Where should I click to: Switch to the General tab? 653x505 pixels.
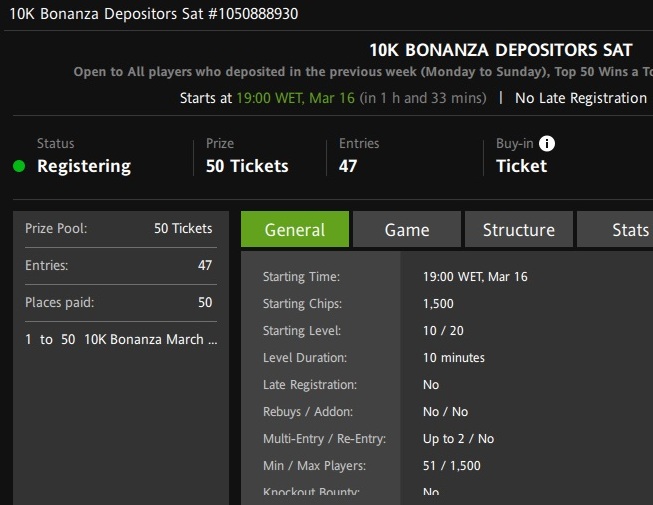295,230
